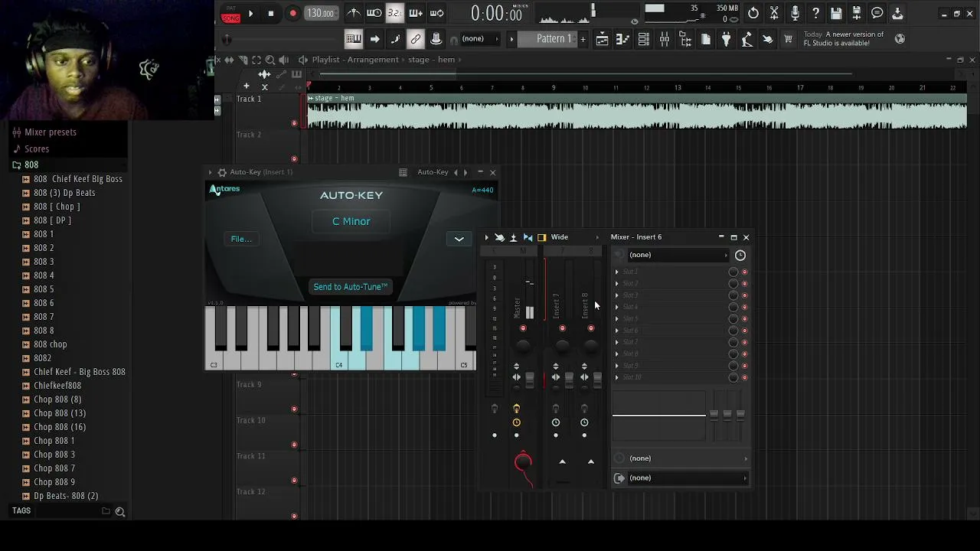Toggle Track 2 mute LED
This screenshot has width=980, height=551.
click(295, 159)
